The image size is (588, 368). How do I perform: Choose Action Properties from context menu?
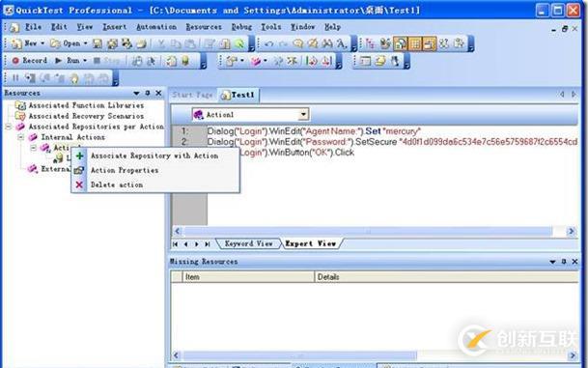point(125,170)
